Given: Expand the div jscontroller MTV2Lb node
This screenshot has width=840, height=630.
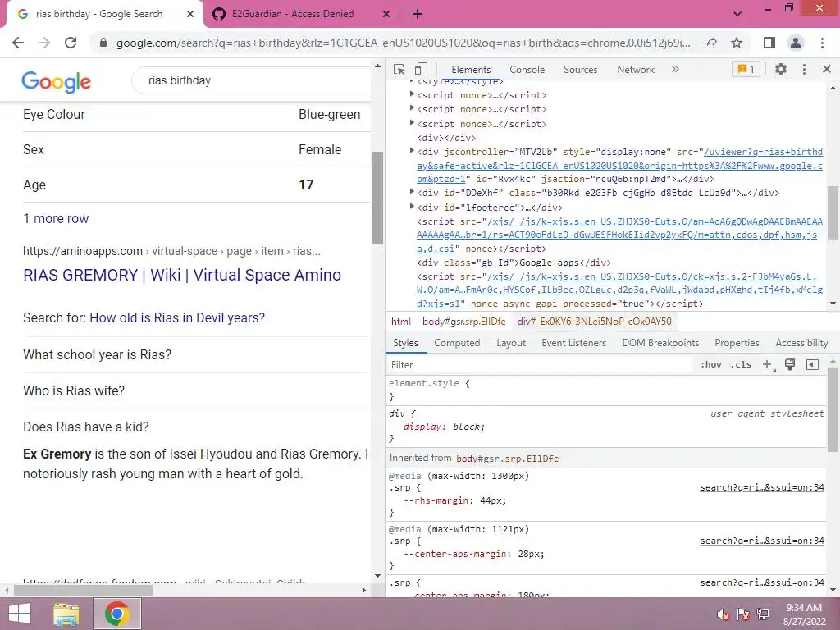Looking at the screenshot, I should click(x=412, y=151).
